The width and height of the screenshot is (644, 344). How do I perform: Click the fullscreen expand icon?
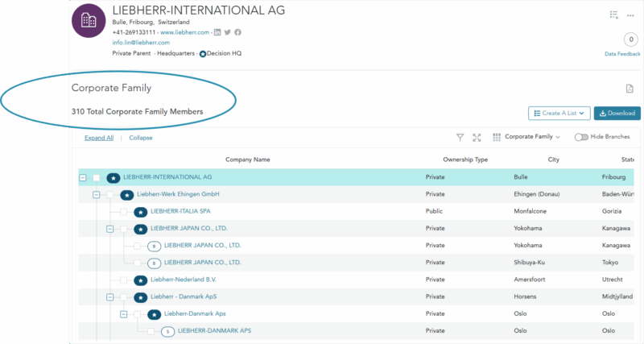[477, 137]
